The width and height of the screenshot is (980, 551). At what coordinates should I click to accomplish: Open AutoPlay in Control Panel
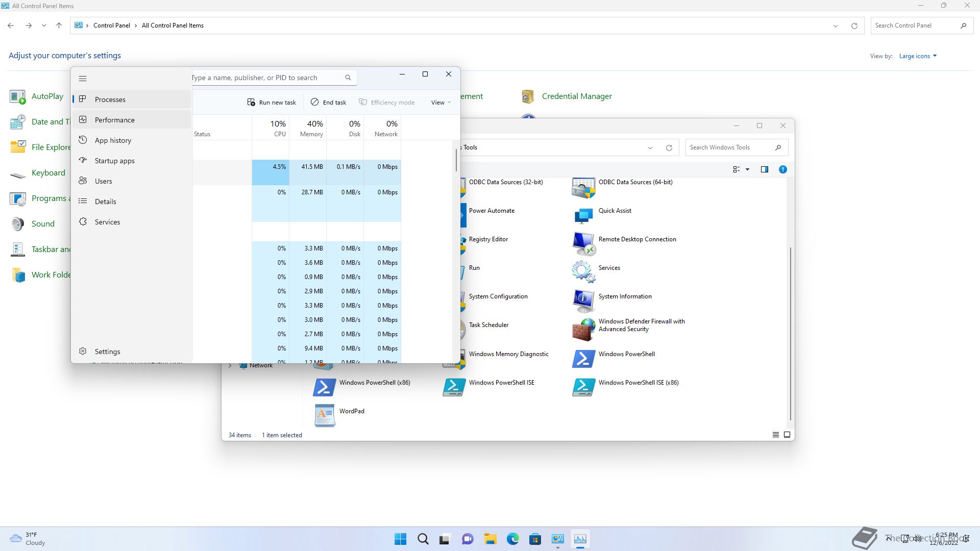pyautogui.click(x=37, y=96)
